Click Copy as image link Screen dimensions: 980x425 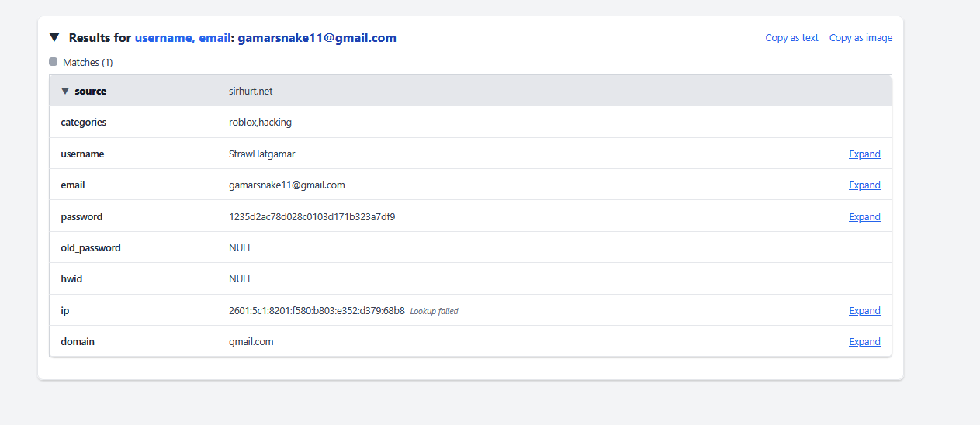tap(861, 38)
